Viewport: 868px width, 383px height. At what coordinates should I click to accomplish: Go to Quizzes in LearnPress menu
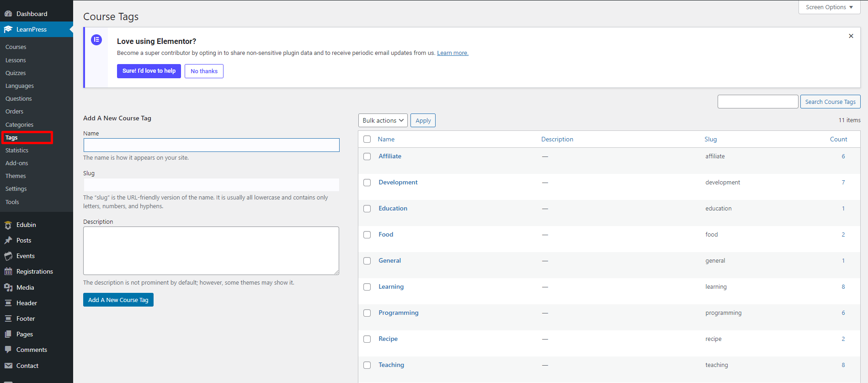(16, 73)
